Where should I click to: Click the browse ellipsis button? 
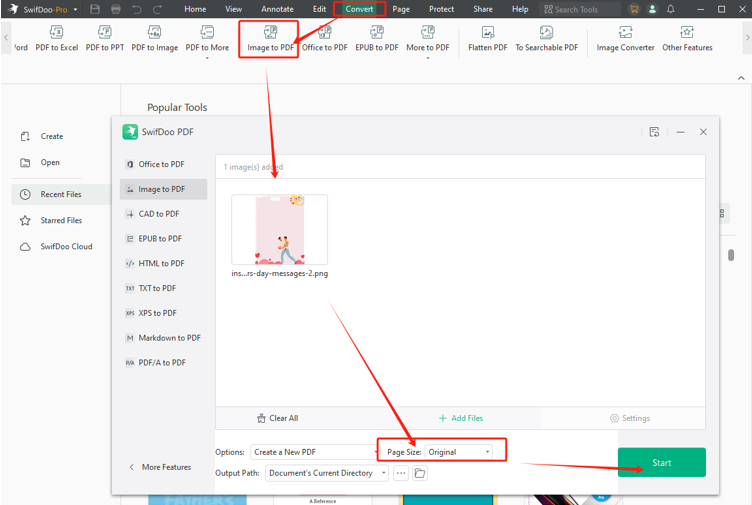[x=401, y=473]
